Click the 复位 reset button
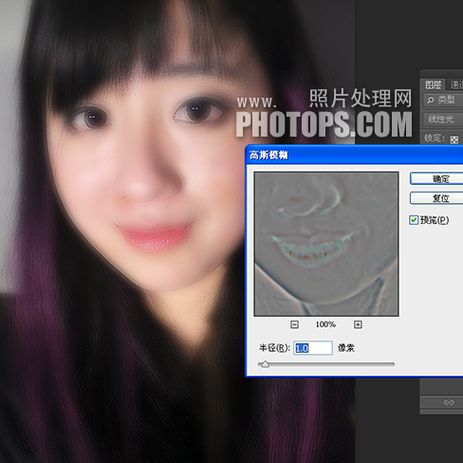Screen dimensions: 463x463 (437, 198)
